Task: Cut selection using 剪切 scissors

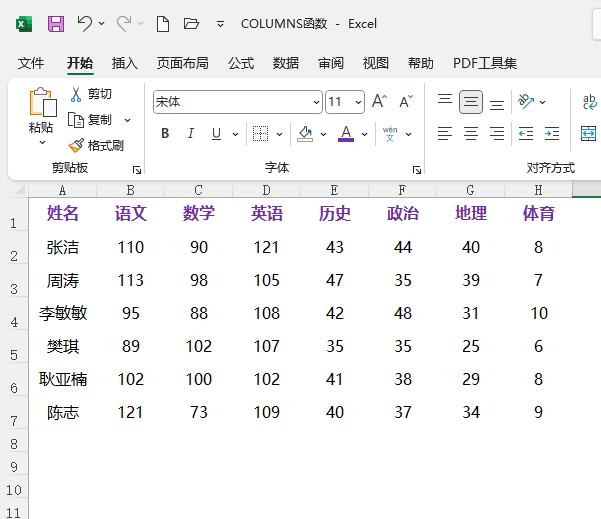Action: click(x=91, y=94)
